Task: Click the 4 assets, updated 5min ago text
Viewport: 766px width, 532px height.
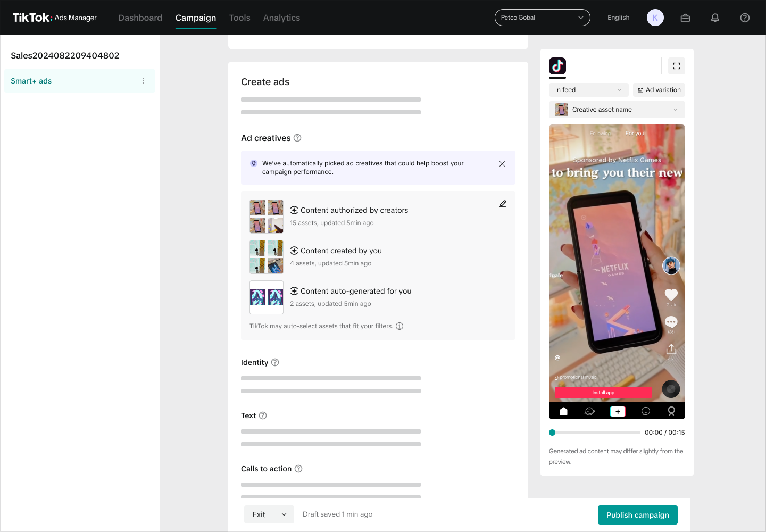Action: [331, 263]
